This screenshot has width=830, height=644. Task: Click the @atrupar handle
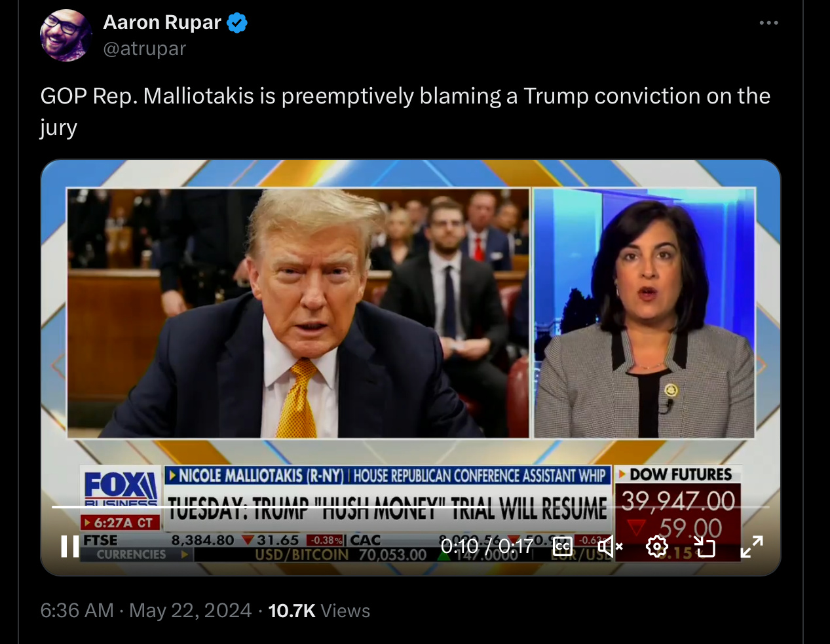pos(145,48)
